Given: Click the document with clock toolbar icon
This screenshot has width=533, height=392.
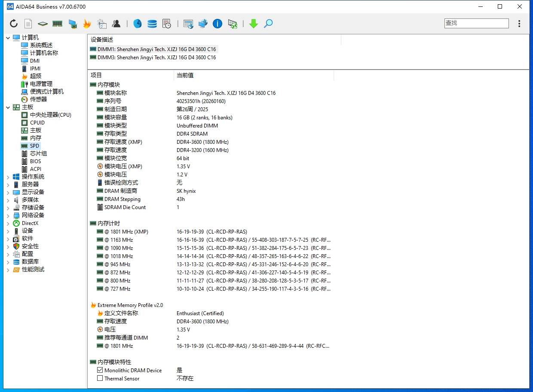Looking at the screenshot, I should click(167, 24).
